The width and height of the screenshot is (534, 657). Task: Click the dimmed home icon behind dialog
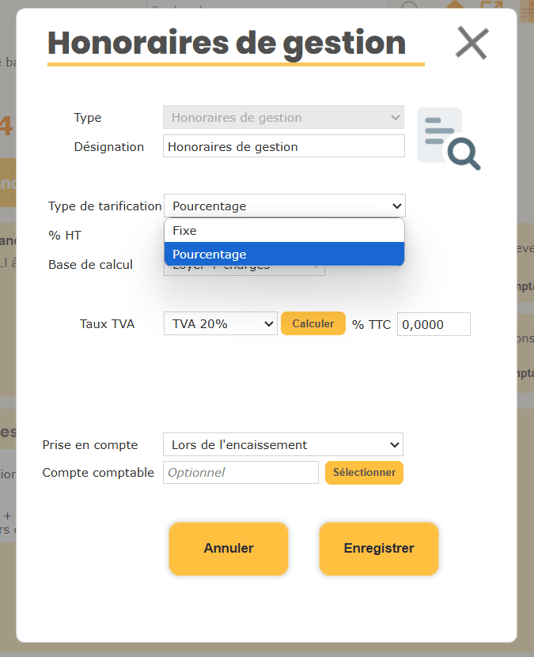[x=455, y=4]
